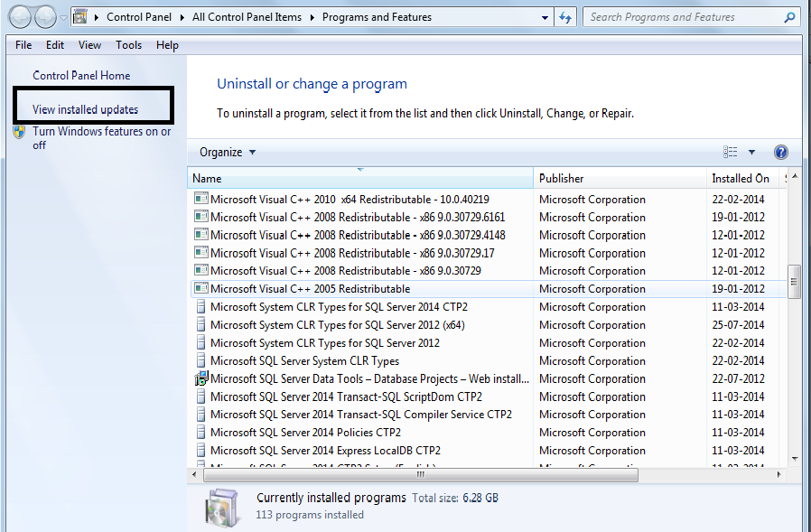Click the Total size 6.28 GB value
The image size is (811, 532).
[x=480, y=498]
